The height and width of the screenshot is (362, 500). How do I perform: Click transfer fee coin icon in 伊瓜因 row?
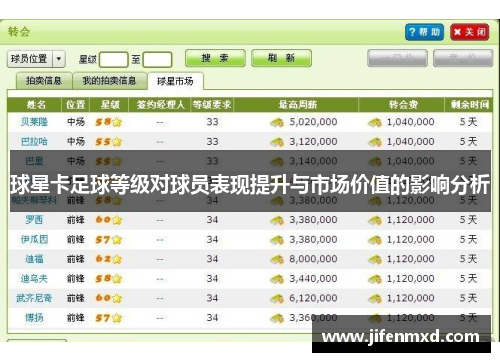coord(375,240)
